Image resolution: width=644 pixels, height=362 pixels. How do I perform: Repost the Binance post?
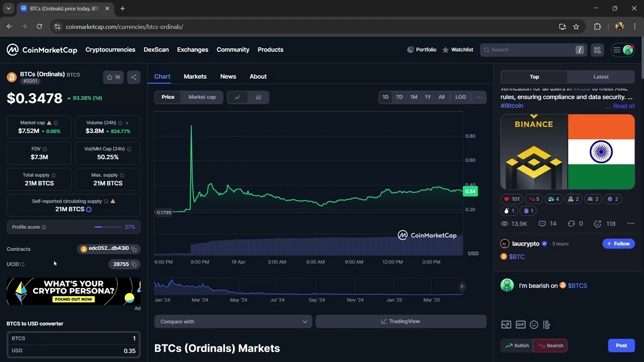click(575, 224)
